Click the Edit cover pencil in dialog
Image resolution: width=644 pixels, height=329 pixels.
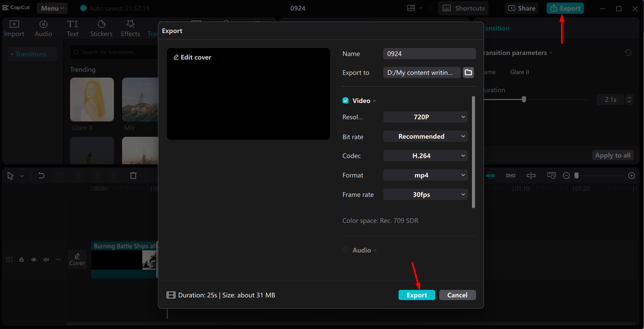pyautogui.click(x=176, y=57)
